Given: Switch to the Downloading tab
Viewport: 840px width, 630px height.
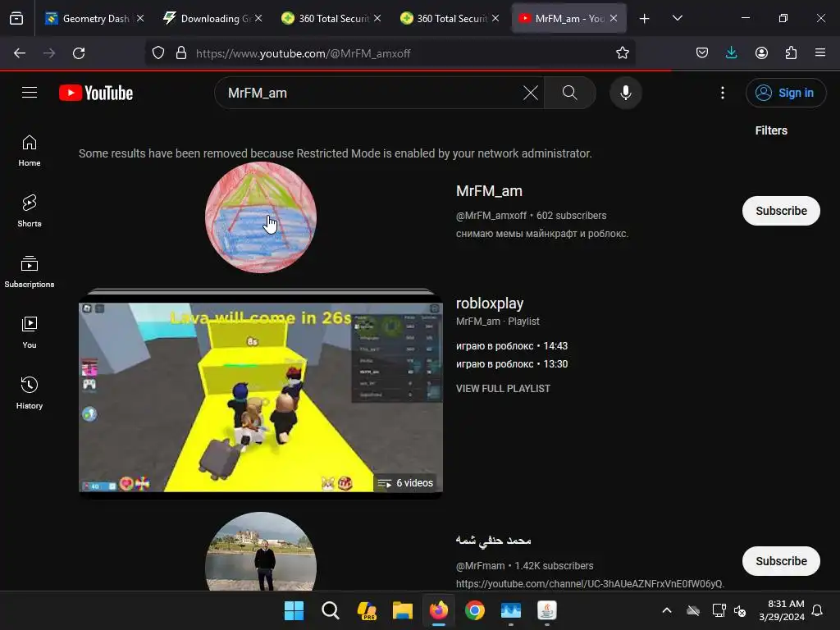Looking at the screenshot, I should [x=212, y=19].
